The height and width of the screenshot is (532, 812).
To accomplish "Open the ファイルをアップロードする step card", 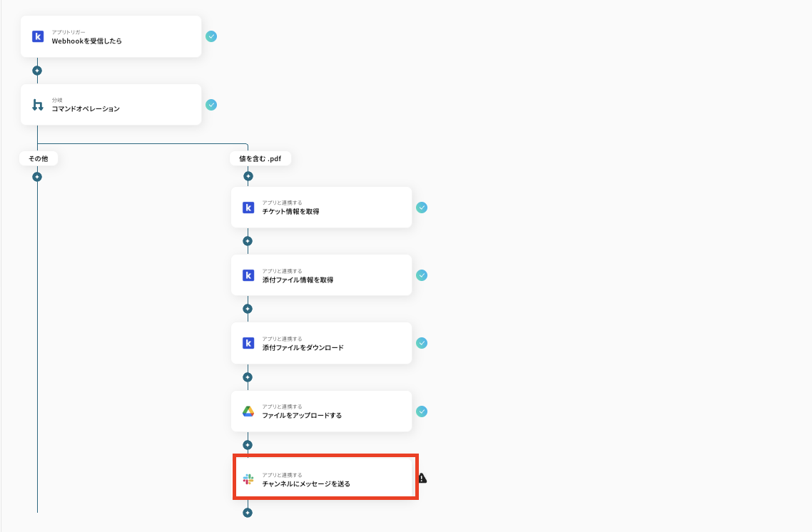I will [x=322, y=411].
